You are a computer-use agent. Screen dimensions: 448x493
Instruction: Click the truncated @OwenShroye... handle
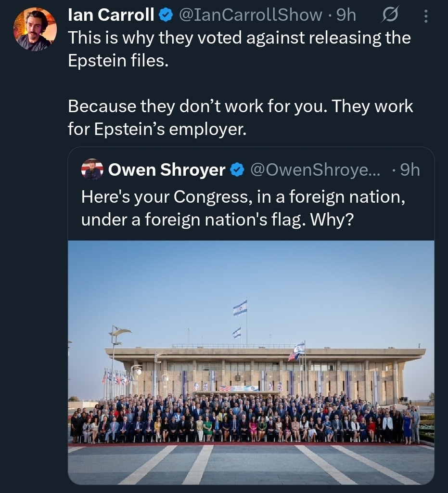[x=315, y=169]
